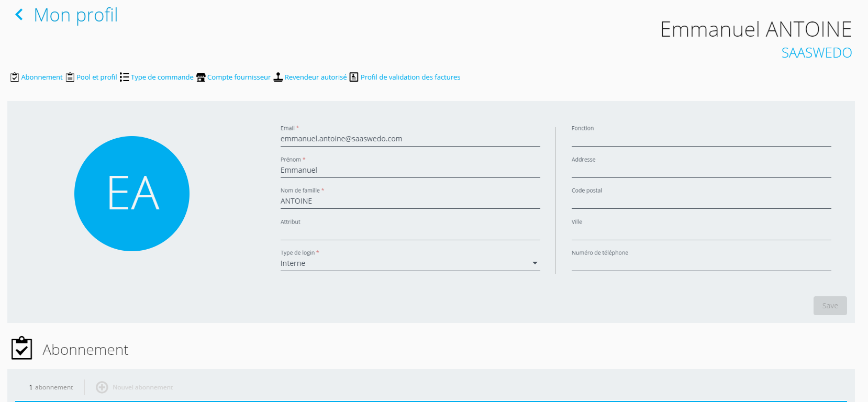This screenshot has height=402, width=868.
Task: Open Profil de validation des factures link
Action: (410, 77)
